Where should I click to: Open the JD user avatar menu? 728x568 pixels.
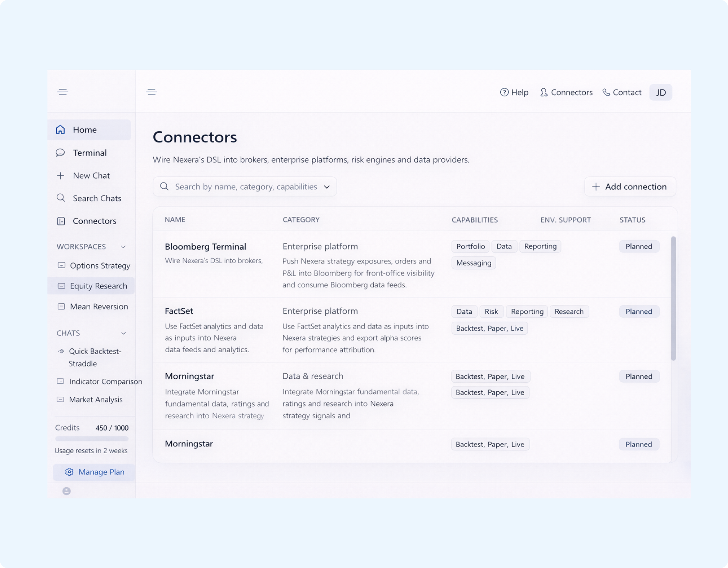[x=661, y=92]
